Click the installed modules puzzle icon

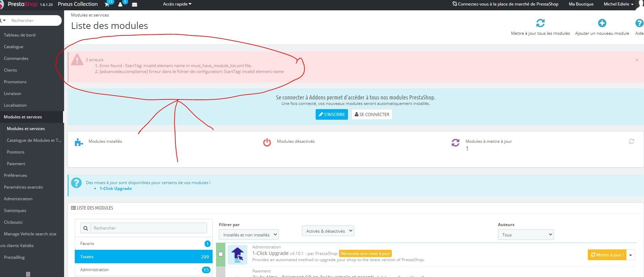[x=79, y=142]
